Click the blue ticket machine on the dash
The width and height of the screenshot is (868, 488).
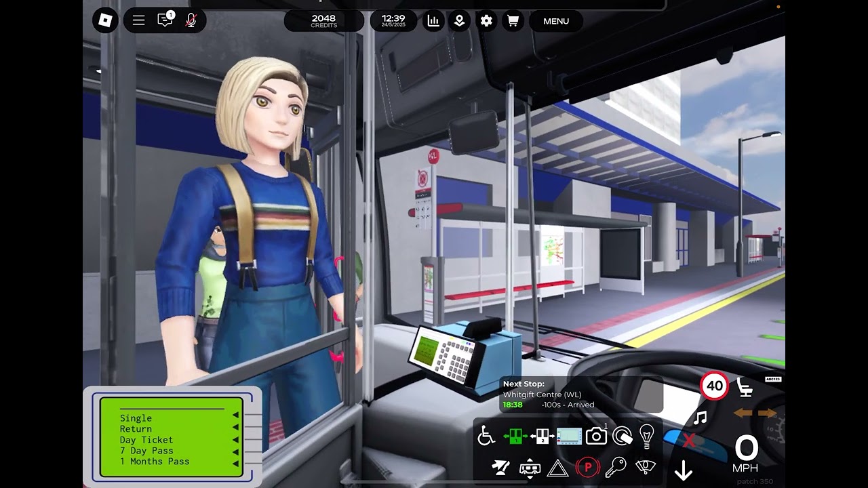click(x=465, y=359)
